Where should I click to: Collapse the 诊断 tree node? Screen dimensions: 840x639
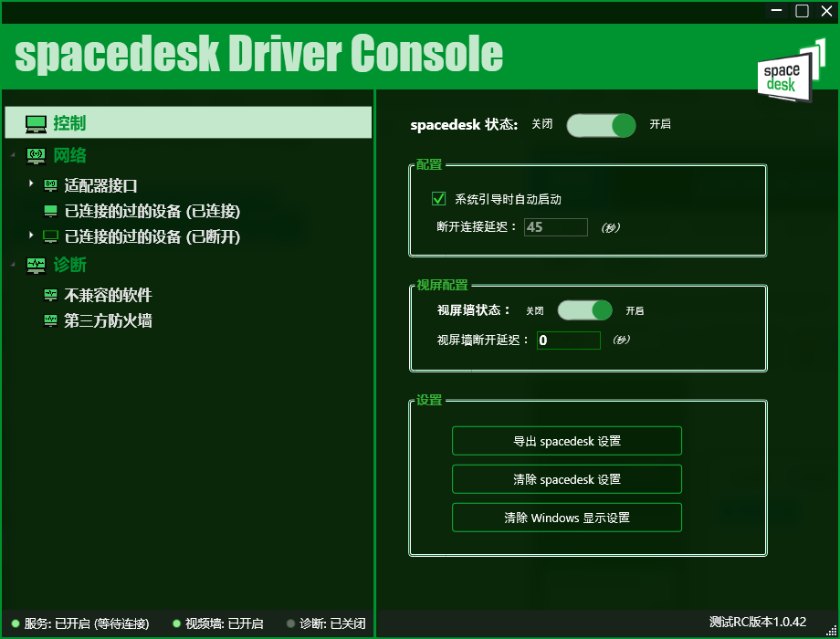pos(13,265)
